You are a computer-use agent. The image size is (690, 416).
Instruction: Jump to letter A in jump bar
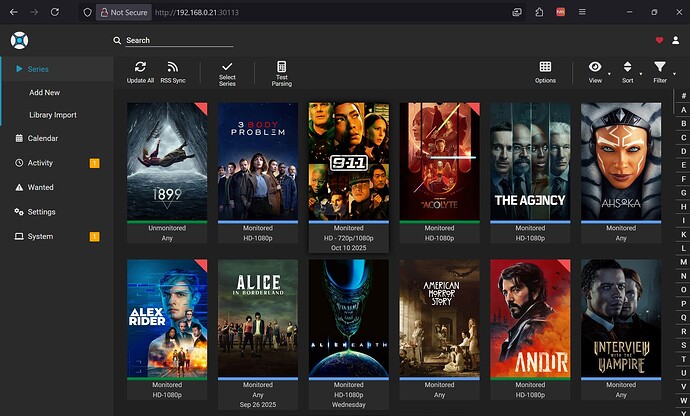[x=683, y=110]
